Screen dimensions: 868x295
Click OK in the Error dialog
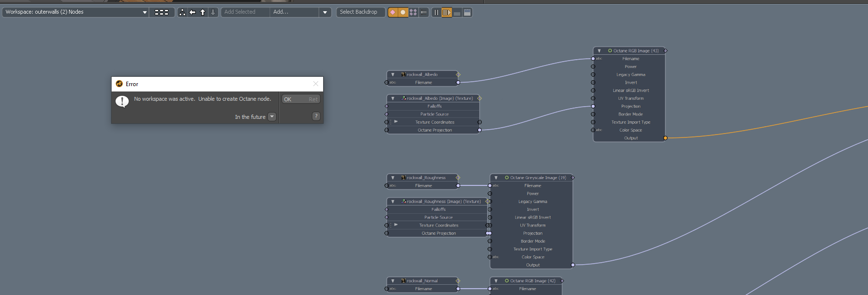301,99
